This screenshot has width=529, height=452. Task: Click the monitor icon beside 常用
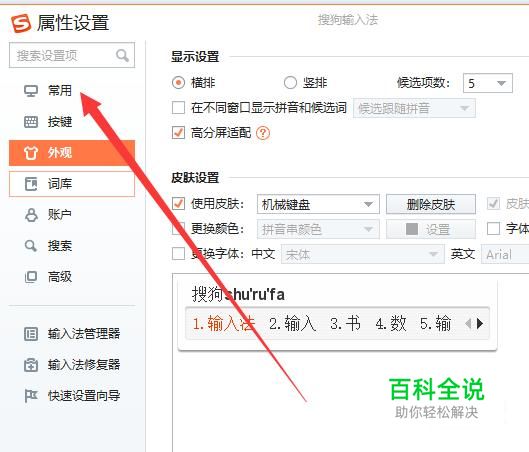[x=31, y=91]
